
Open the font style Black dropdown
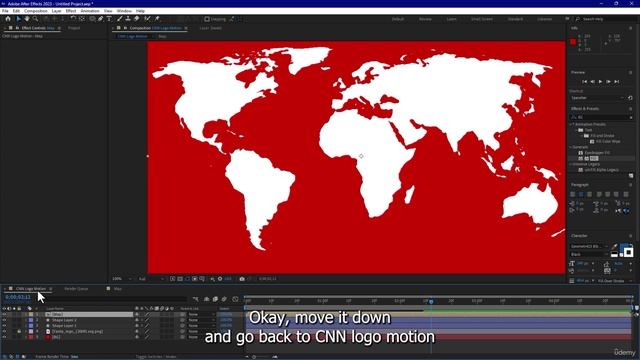(588, 254)
